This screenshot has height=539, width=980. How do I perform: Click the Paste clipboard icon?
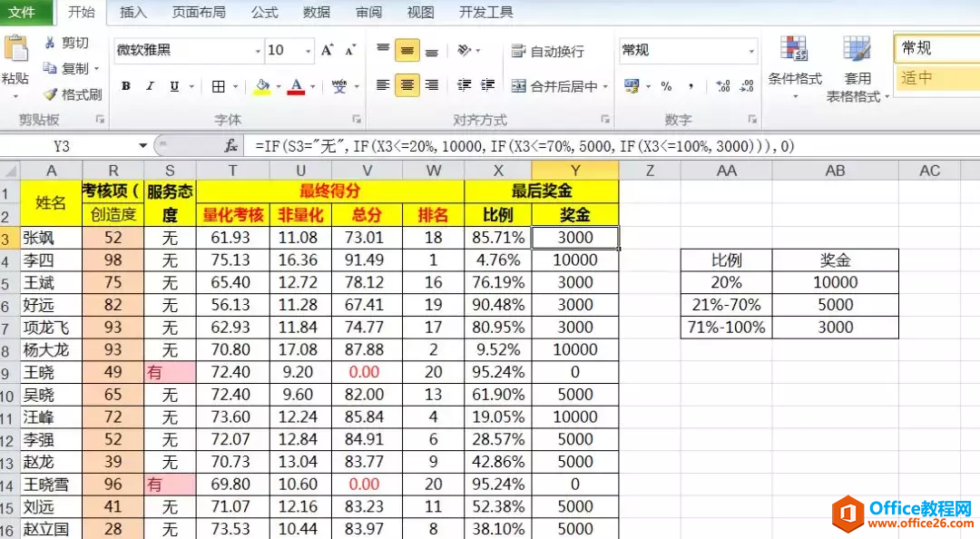click(15, 49)
